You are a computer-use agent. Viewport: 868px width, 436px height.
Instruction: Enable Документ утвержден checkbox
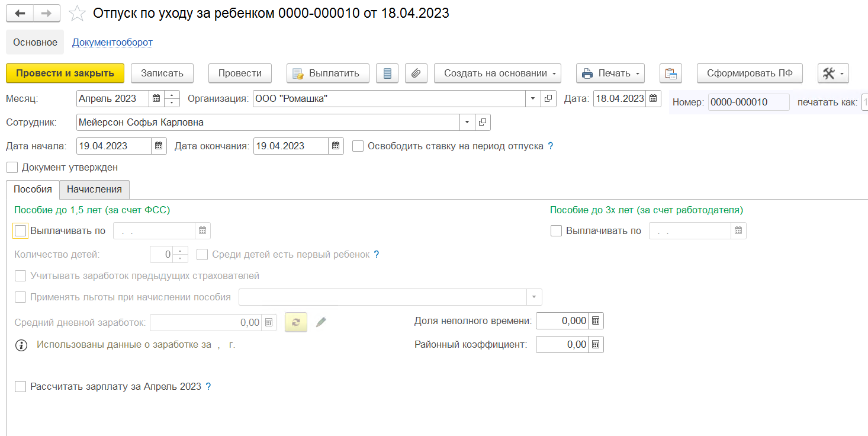click(12, 168)
